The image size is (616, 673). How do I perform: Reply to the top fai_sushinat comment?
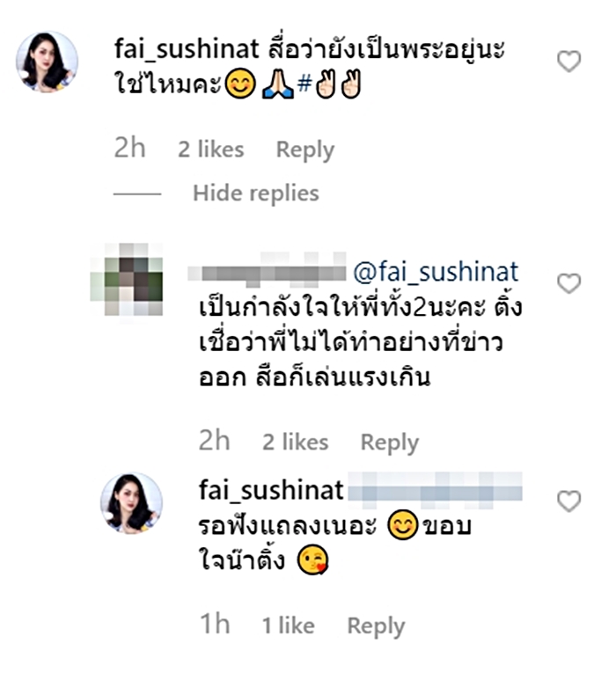pyautogui.click(x=304, y=150)
